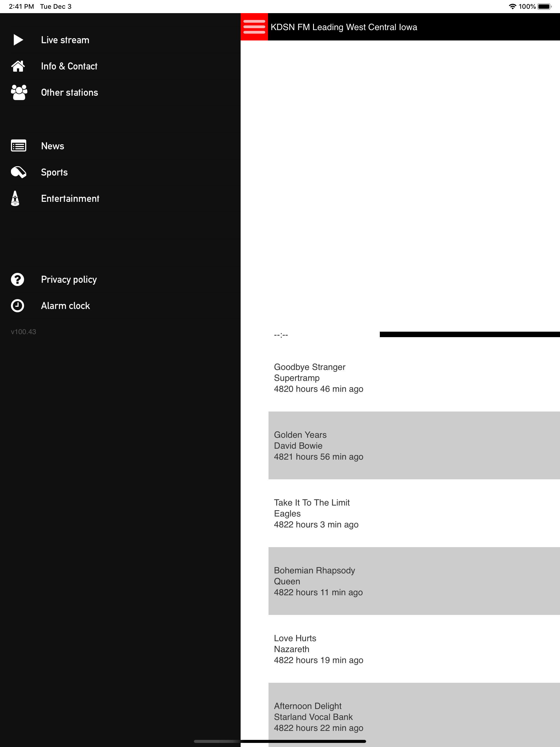Click the black playback progress bar
This screenshot has width=560, height=747.
point(470,334)
